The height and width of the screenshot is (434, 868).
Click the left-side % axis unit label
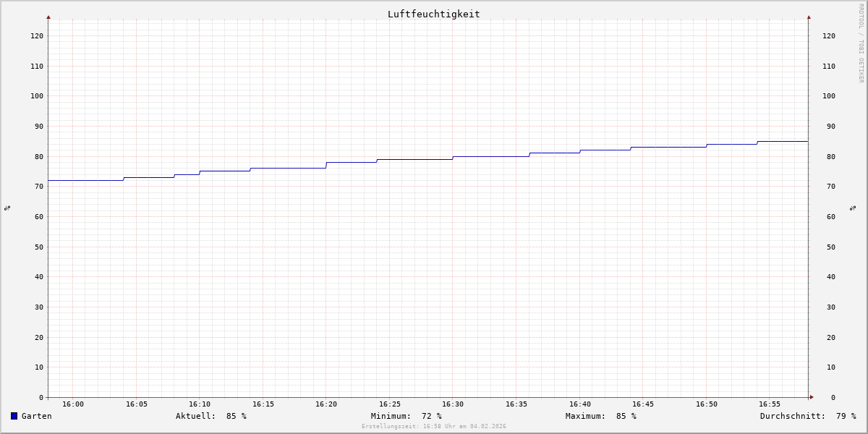(x=7, y=208)
